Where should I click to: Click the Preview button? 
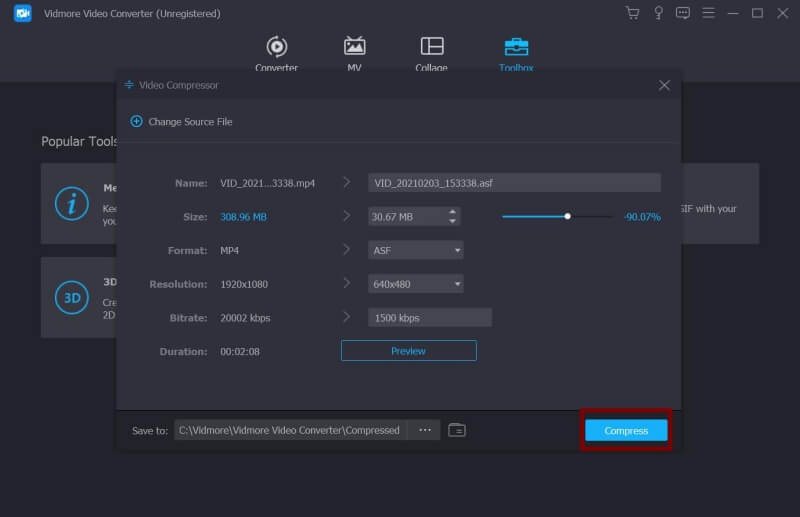[408, 351]
